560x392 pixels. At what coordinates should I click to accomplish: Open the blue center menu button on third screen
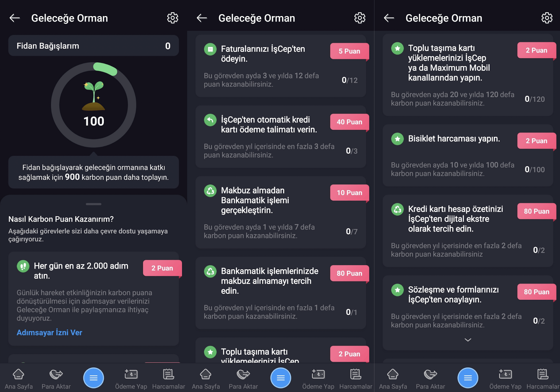467,378
